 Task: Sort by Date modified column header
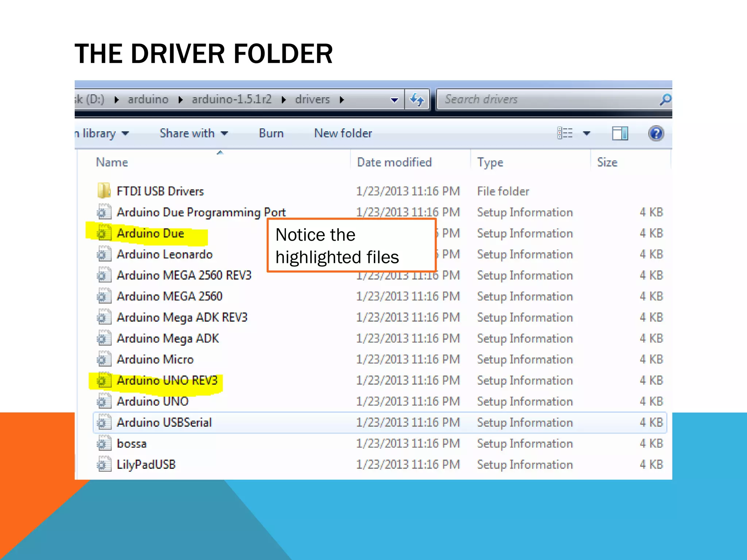point(394,162)
